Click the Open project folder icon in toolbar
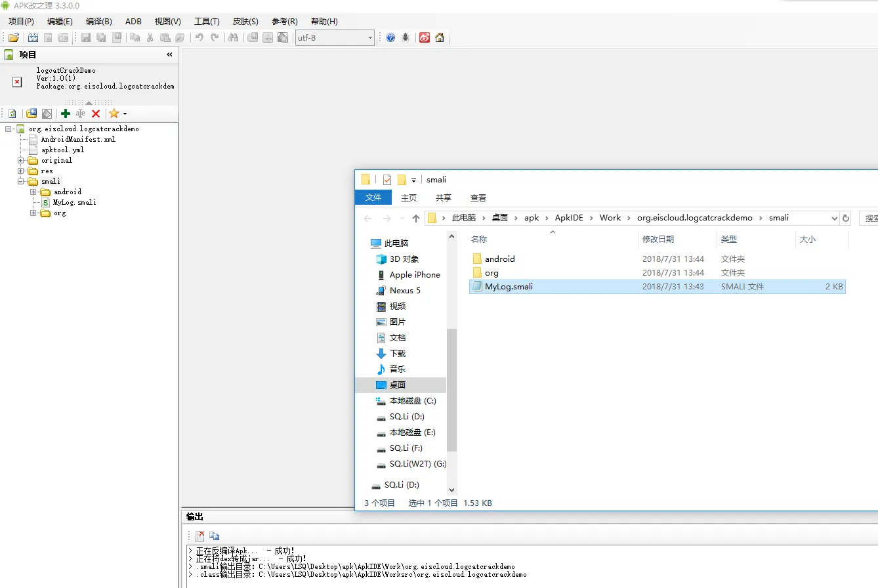 13,37
